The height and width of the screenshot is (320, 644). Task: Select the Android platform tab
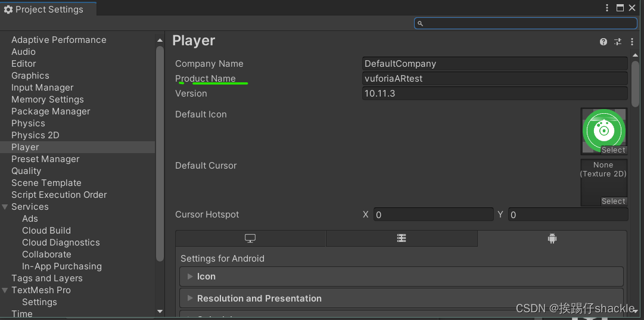click(552, 238)
